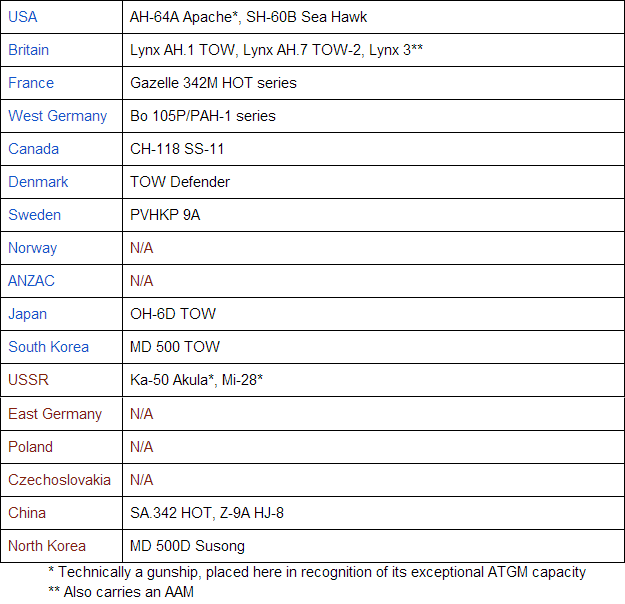
Task: Follow the Japan link
Action: [28, 314]
